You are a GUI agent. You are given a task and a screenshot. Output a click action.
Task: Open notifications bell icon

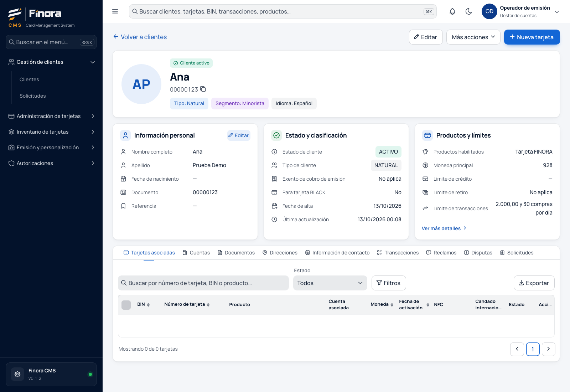(452, 11)
